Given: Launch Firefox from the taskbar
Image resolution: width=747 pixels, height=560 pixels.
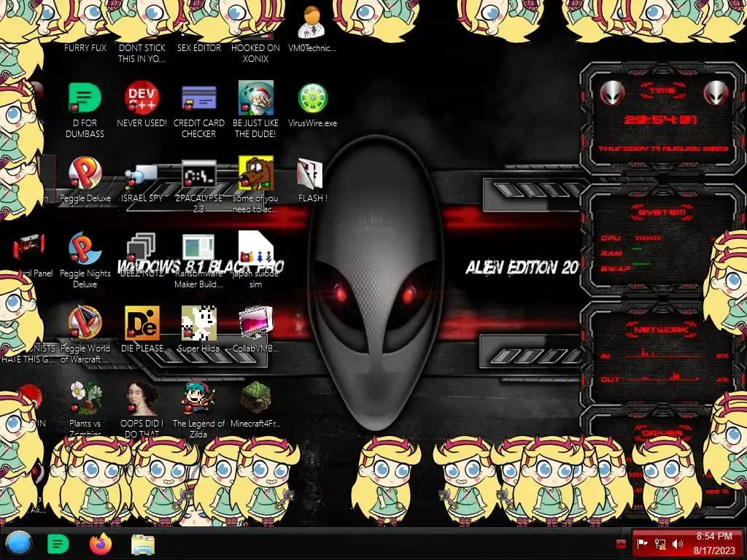Looking at the screenshot, I should (x=101, y=544).
